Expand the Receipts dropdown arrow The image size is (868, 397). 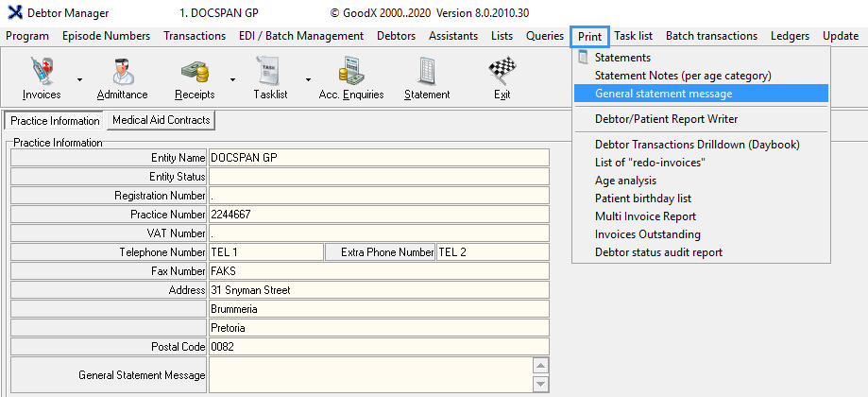pyautogui.click(x=232, y=79)
